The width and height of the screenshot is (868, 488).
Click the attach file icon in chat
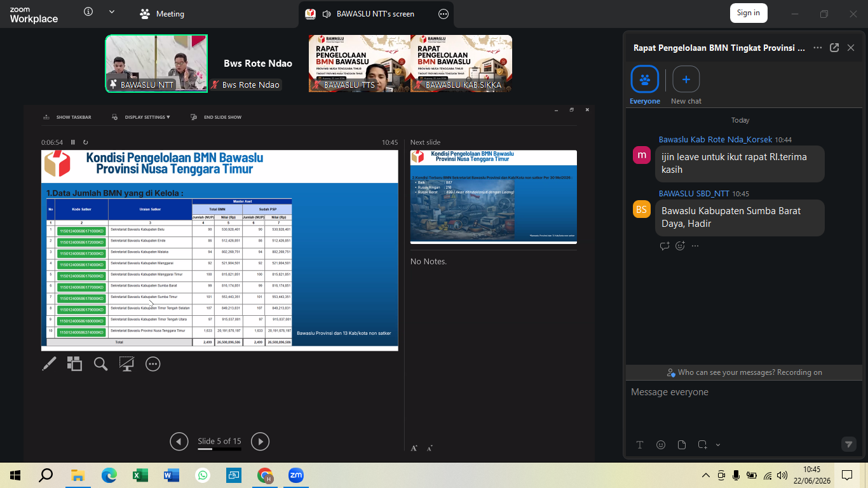(682, 445)
